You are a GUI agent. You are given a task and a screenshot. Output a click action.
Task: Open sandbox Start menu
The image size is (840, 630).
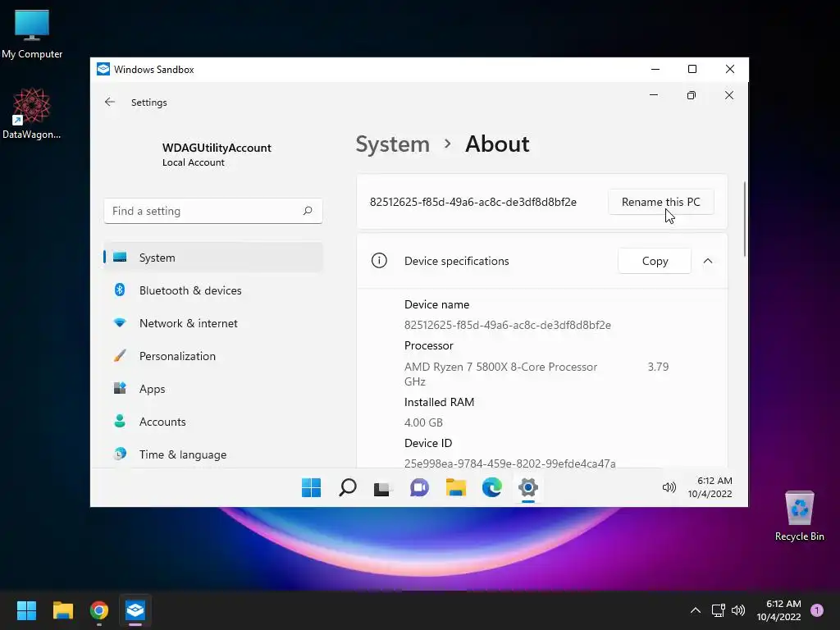tap(311, 487)
